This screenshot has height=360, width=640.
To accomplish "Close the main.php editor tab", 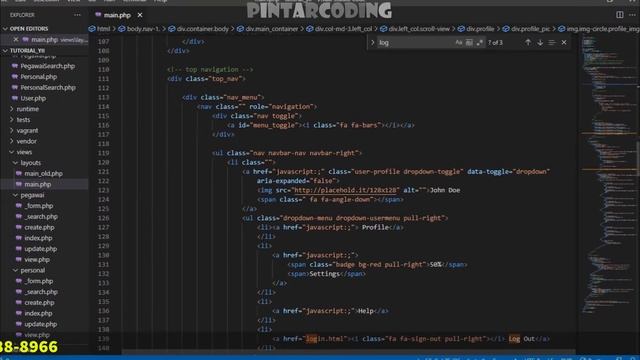I will click(x=140, y=15).
